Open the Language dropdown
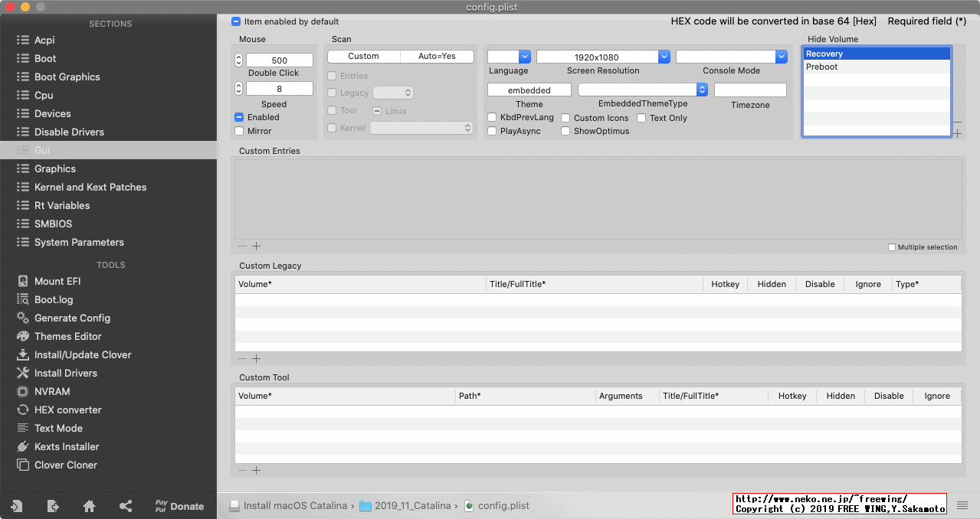 524,56
